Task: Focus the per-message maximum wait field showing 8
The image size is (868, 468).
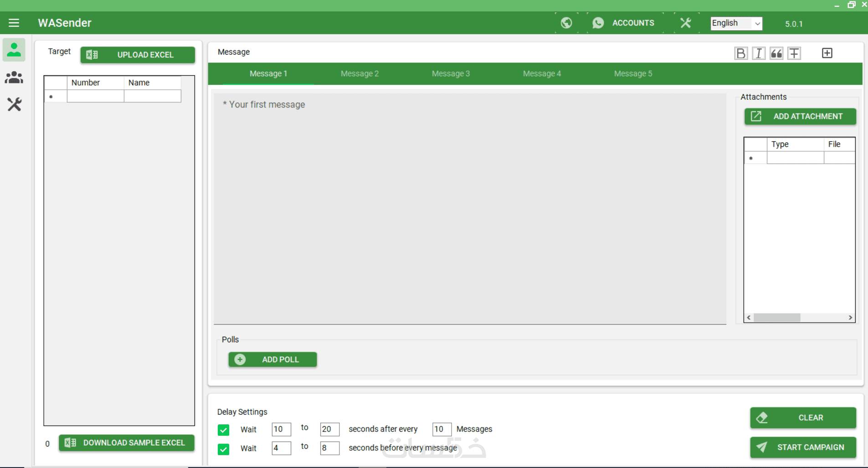Action: pyautogui.click(x=329, y=448)
